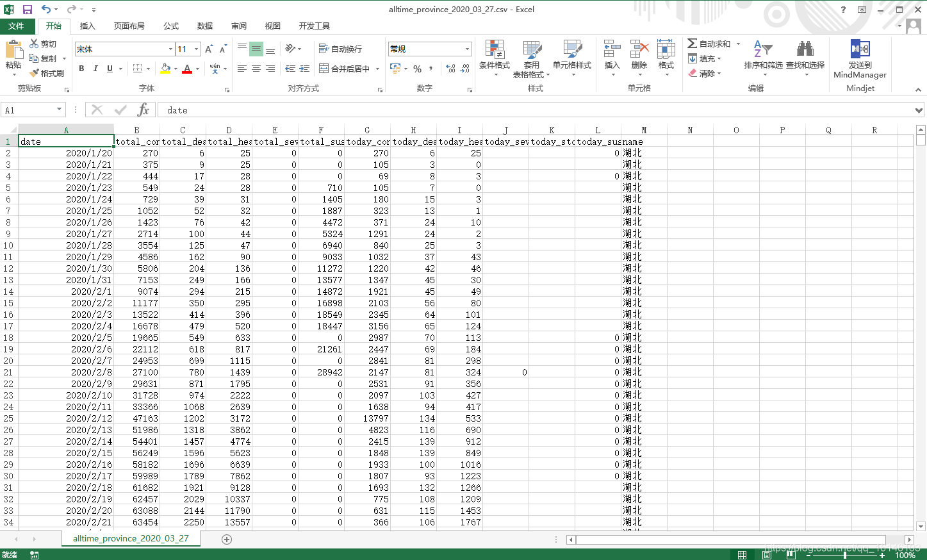Switch to the Page Layout (页面布局) tab
This screenshot has width=927, height=560.
point(129,26)
